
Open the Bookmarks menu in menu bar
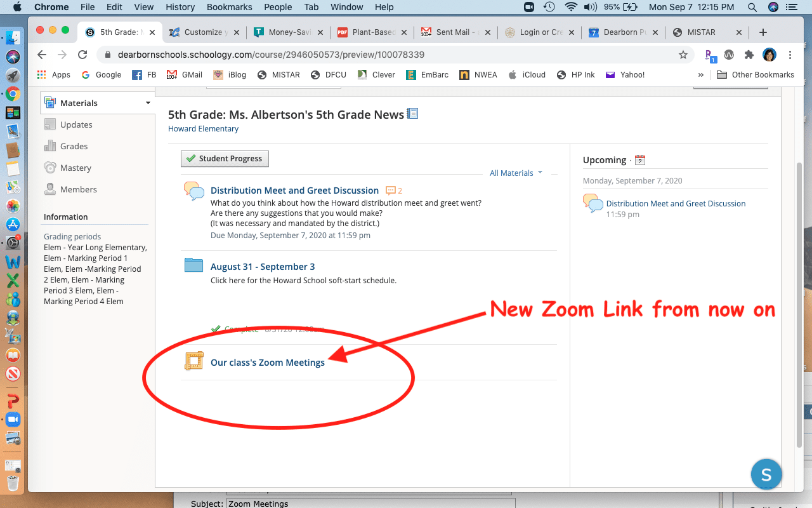[x=230, y=7]
